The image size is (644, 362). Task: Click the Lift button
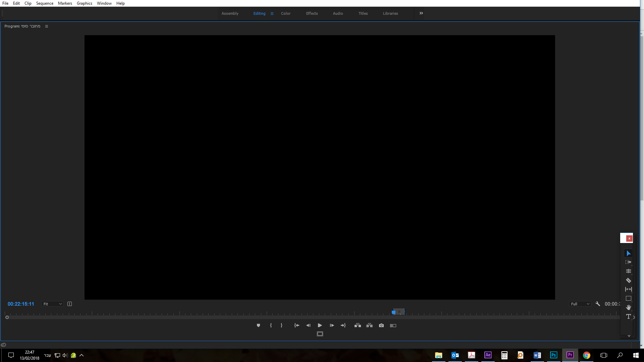click(358, 325)
